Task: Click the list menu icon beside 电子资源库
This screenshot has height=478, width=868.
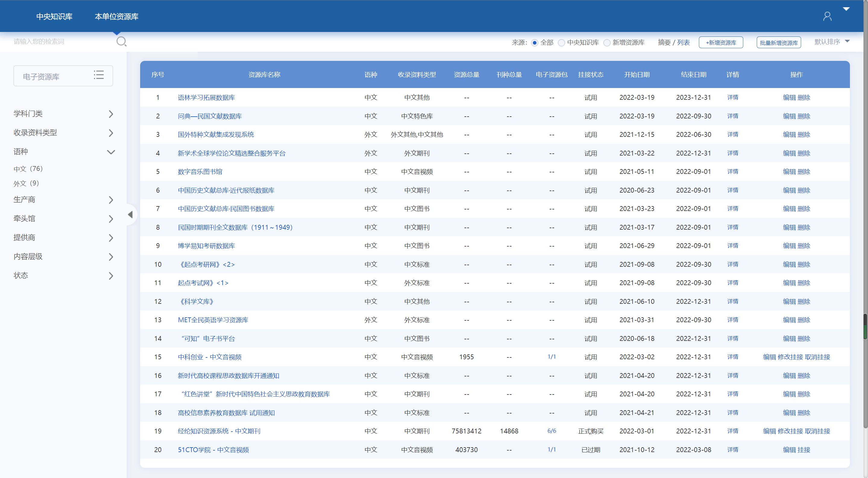Action: 99,75
